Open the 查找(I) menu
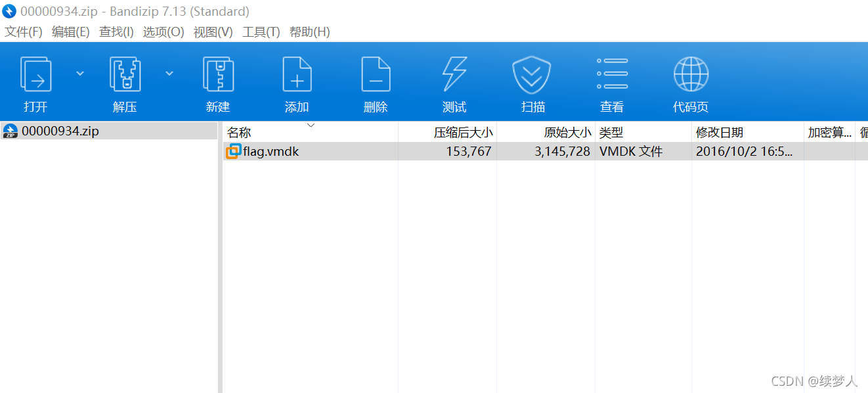This screenshot has height=393, width=868. tap(116, 32)
